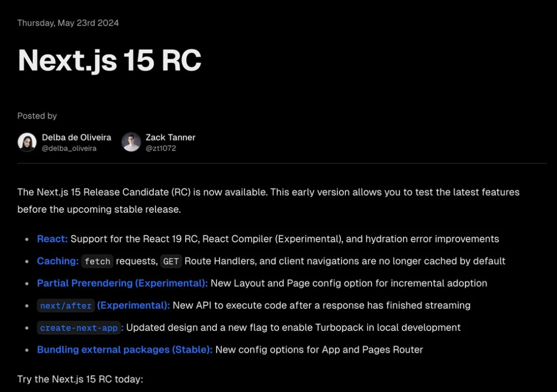
Task: Open the create-next-app link
Action: (78, 328)
